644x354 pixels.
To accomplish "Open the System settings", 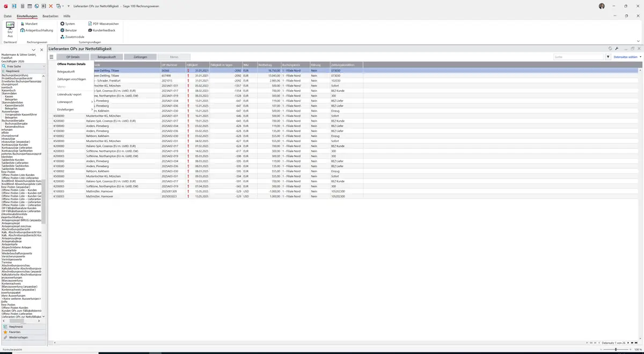I will 68,24.
